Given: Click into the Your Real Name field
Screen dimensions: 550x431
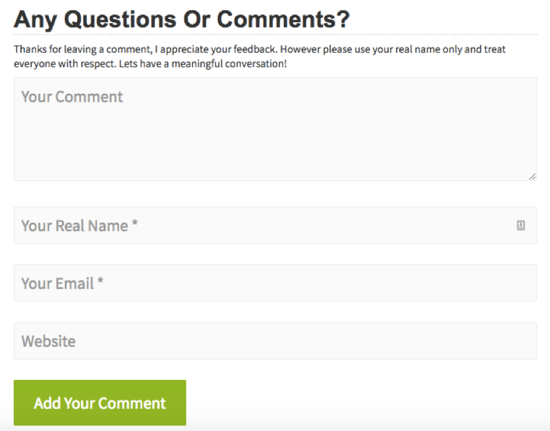Looking at the screenshot, I should tap(275, 225).
